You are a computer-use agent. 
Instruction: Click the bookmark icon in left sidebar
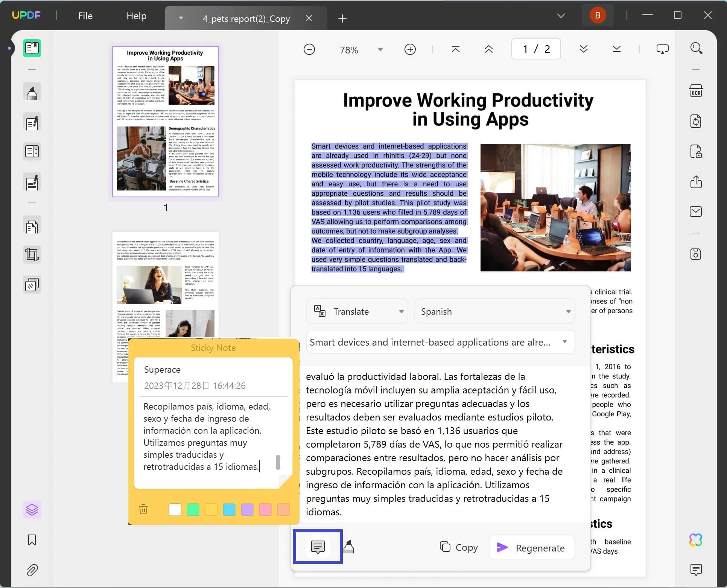(32, 539)
